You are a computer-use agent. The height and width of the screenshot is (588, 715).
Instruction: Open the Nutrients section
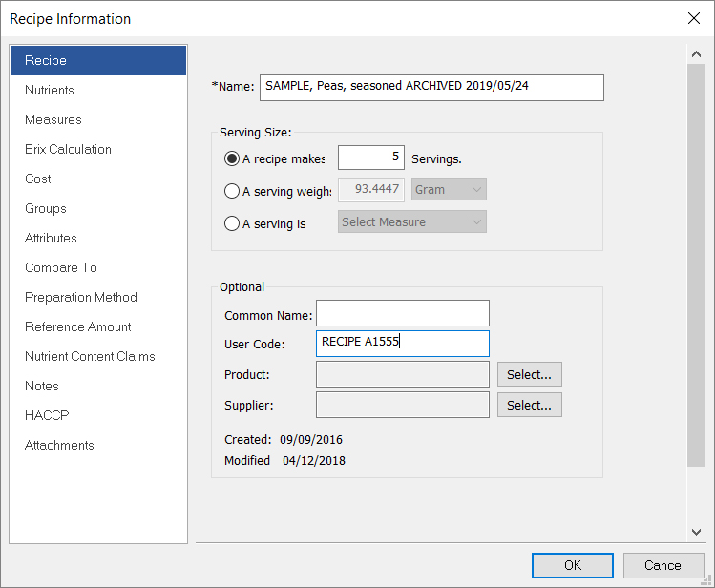click(x=50, y=90)
